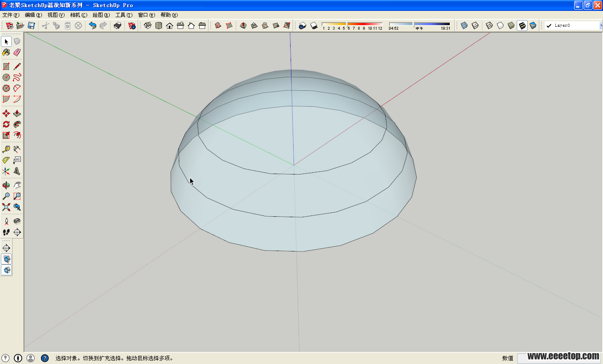Open the 文件 (File) menu
Screen dimensions: 603x364
pos(11,15)
